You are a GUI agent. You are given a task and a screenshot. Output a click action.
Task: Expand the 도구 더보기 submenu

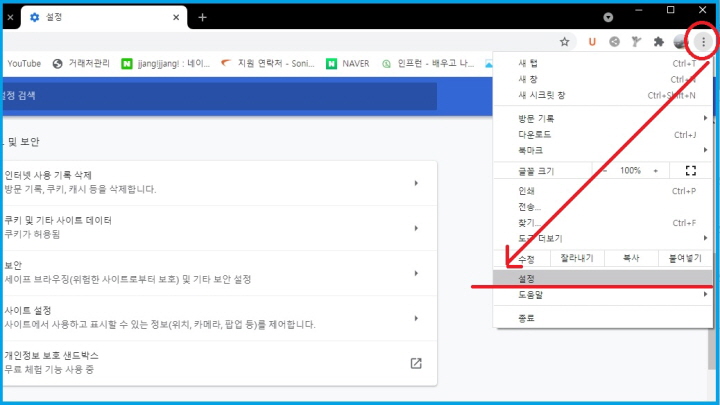pos(603,239)
